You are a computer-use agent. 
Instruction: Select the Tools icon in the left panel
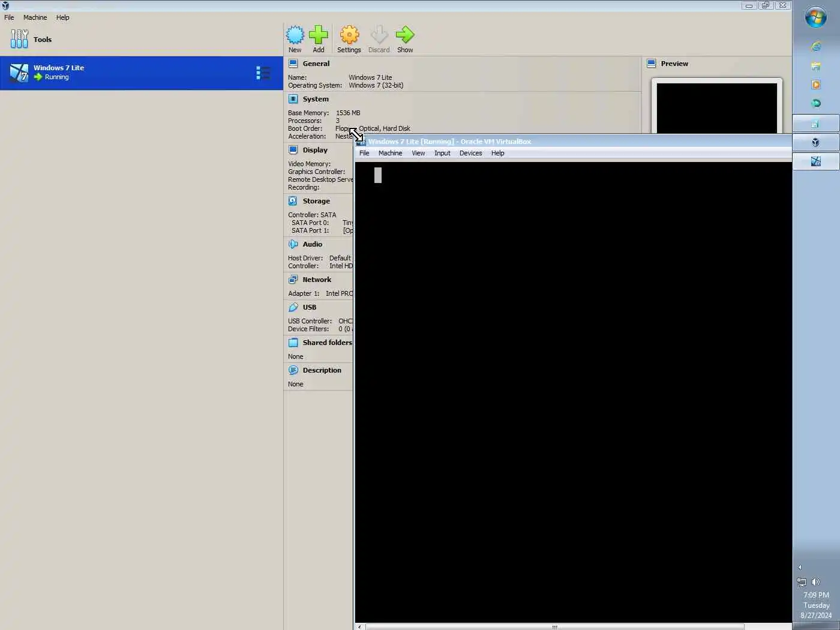tap(19, 39)
